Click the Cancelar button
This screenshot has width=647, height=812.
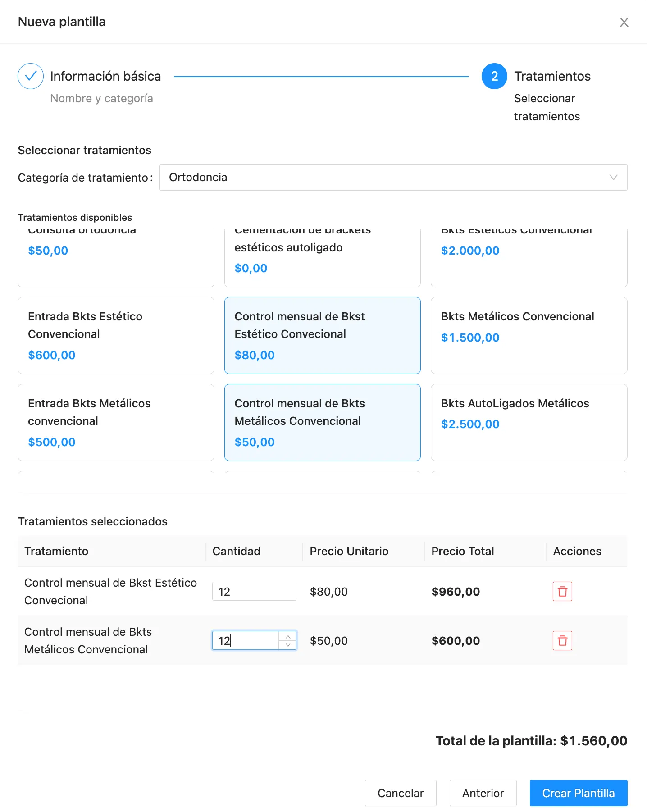pyautogui.click(x=400, y=793)
